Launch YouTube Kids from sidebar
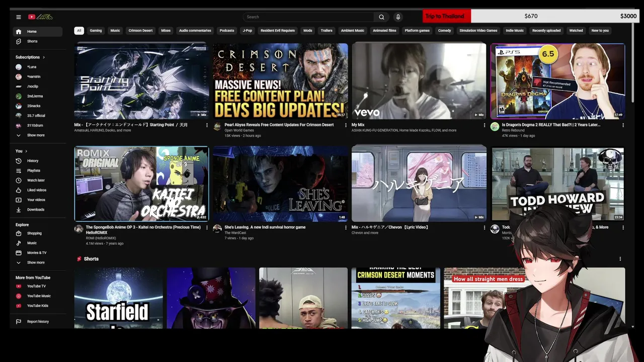The image size is (644, 362). [38, 306]
